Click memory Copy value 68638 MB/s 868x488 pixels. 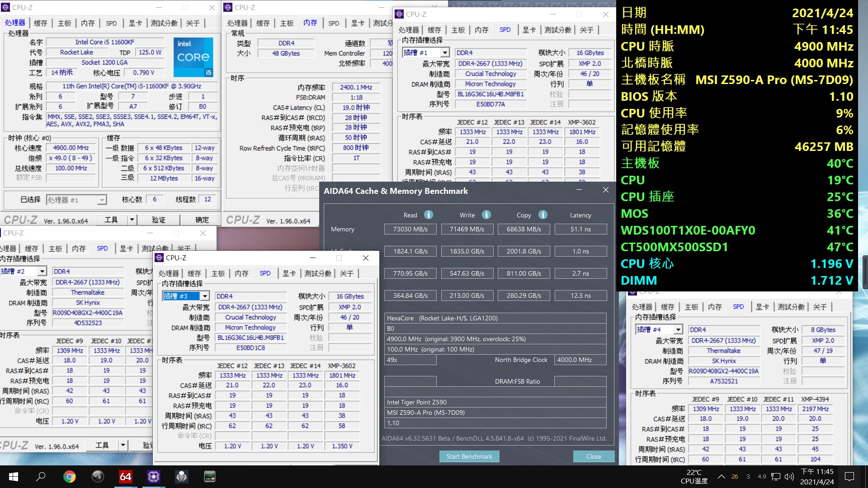pos(524,229)
